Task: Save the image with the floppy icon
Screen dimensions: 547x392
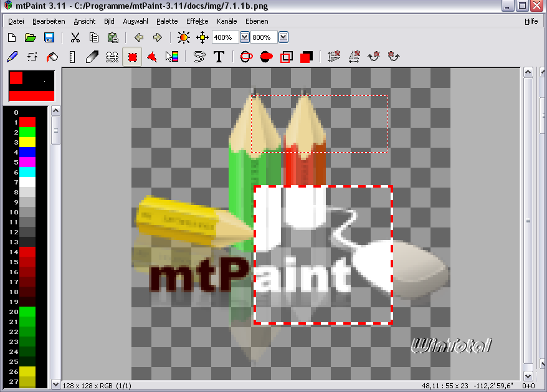Action: tap(49, 37)
